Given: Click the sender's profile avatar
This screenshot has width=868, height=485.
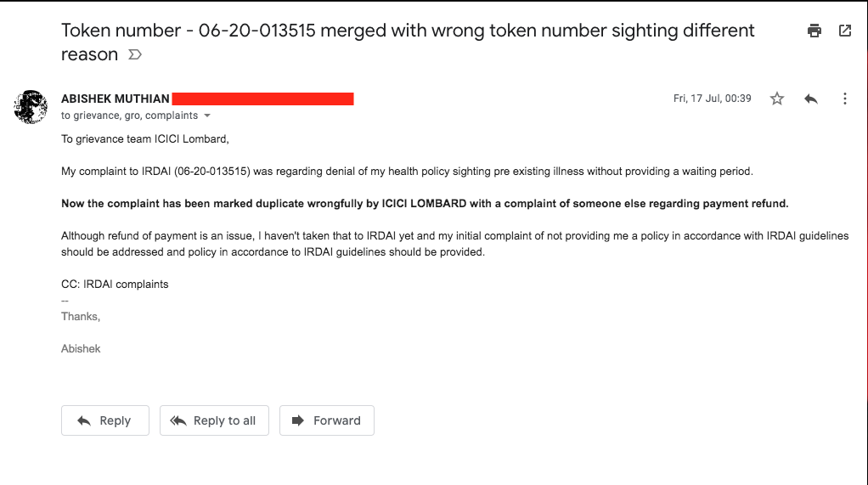Looking at the screenshot, I should tap(31, 107).
